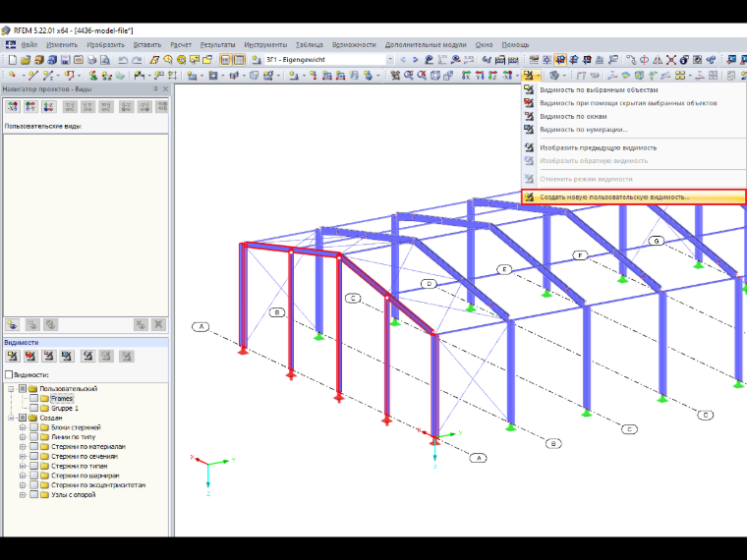Click hide selected objects panel icon
The height and width of the screenshot is (560, 747).
pyautogui.click(x=30, y=356)
